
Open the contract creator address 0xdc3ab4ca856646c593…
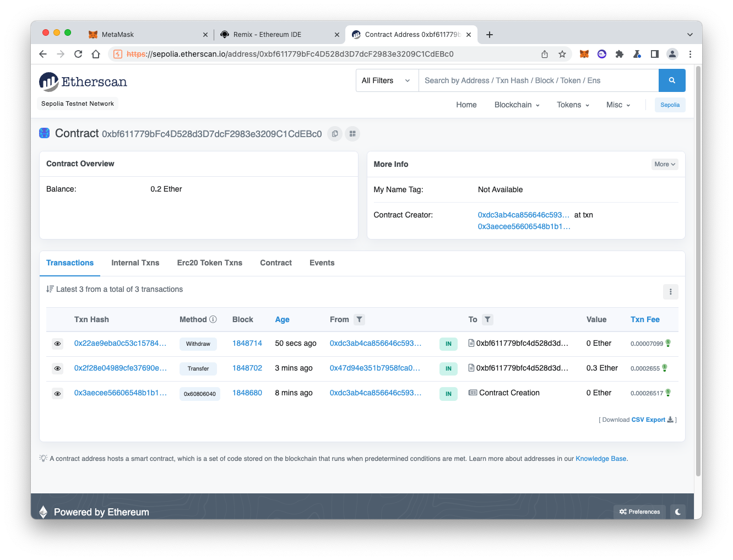524,215
